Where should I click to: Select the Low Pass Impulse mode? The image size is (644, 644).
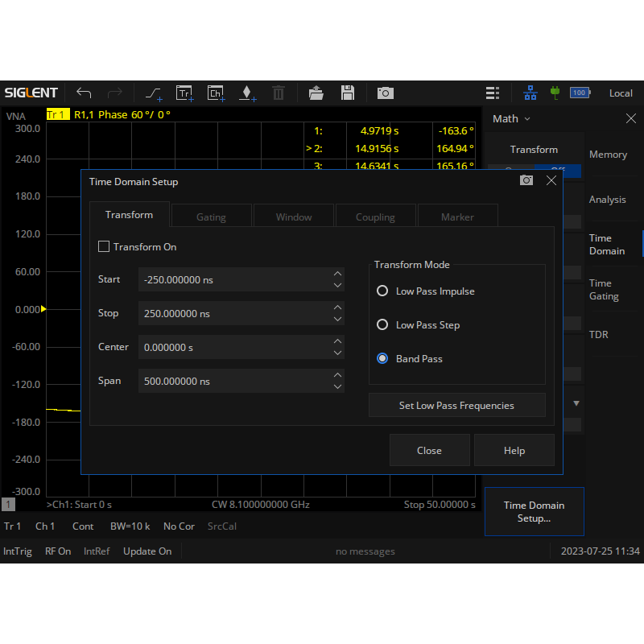(383, 291)
